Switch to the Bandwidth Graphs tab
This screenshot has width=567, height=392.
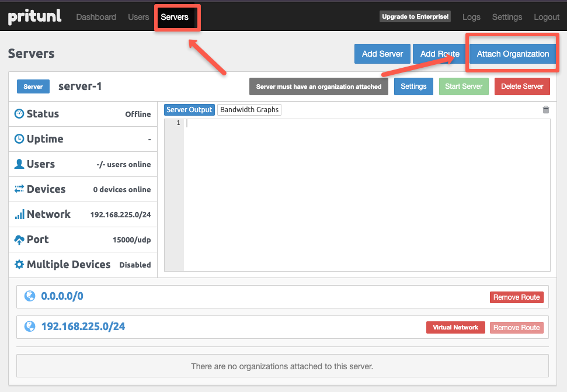pyautogui.click(x=249, y=110)
